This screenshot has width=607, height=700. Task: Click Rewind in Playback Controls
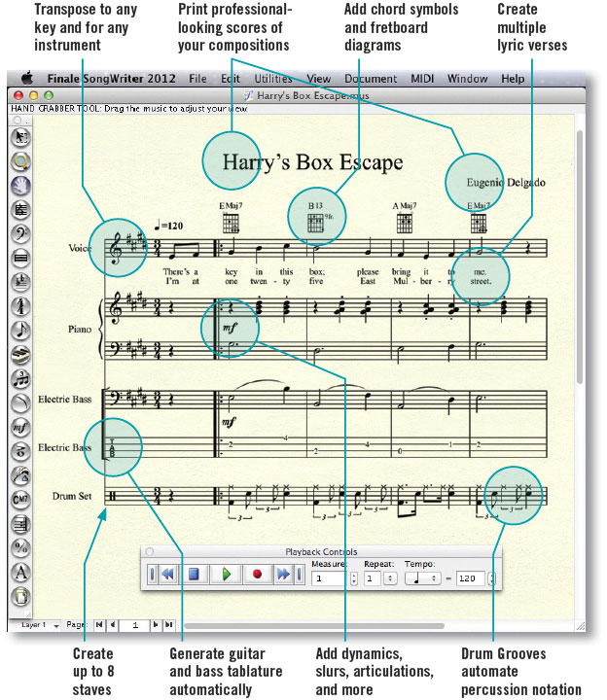coord(168,575)
